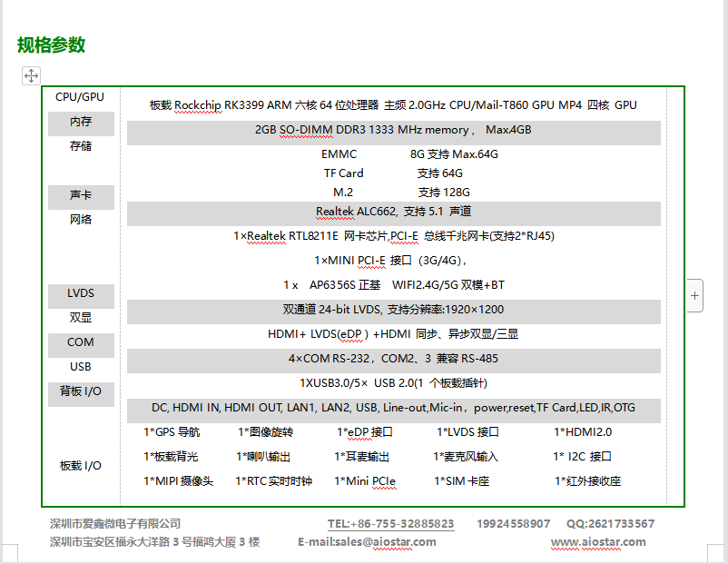Click the 2GB SO-DIMM DDR3 memory row
Viewport: 728px width, 564px height.
[393, 130]
